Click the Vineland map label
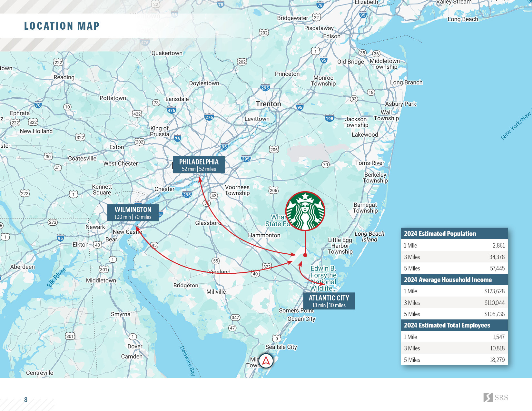Screen dimensions: 532x411 pos(219,271)
